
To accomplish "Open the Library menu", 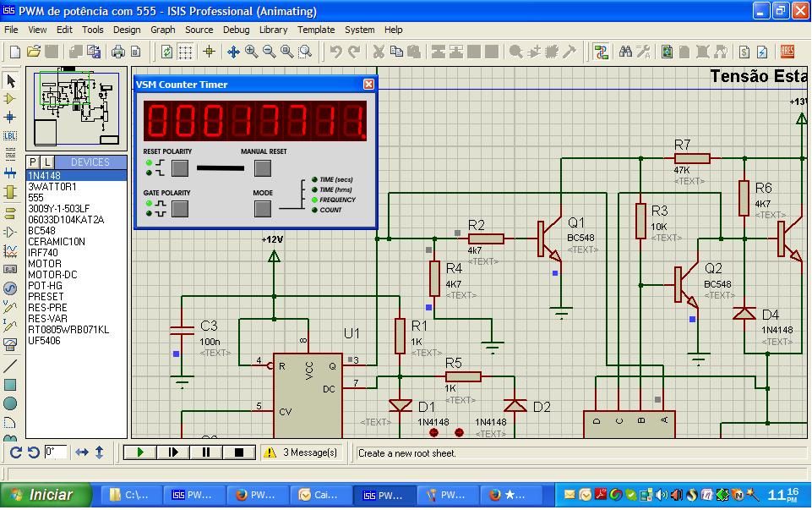I will [x=273, y=30].
